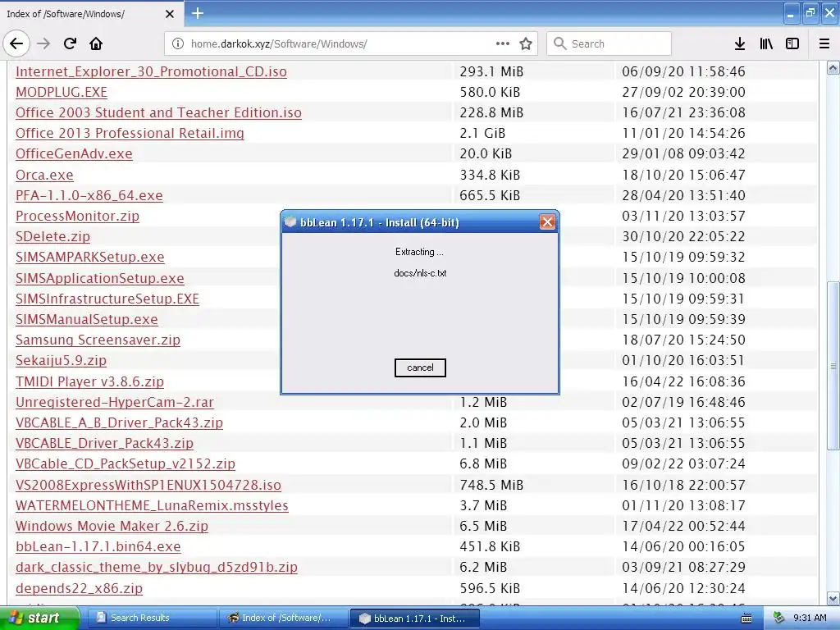Download VBCABLE_A_B_Driver_Pack43.zip
This screenshot has height=630, width=840.
(x=119, y=422)
